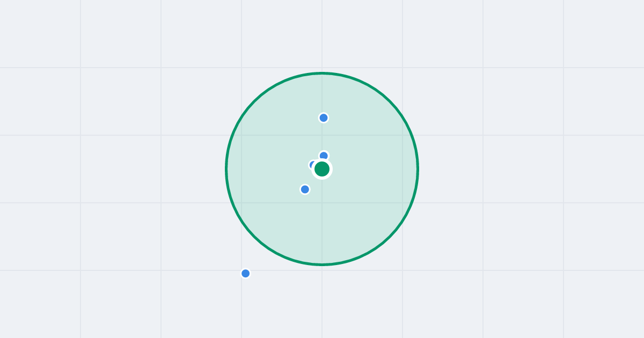644x338 pixels.
Task: Click the top-right grid line intersection
Action: click(563, 68)
